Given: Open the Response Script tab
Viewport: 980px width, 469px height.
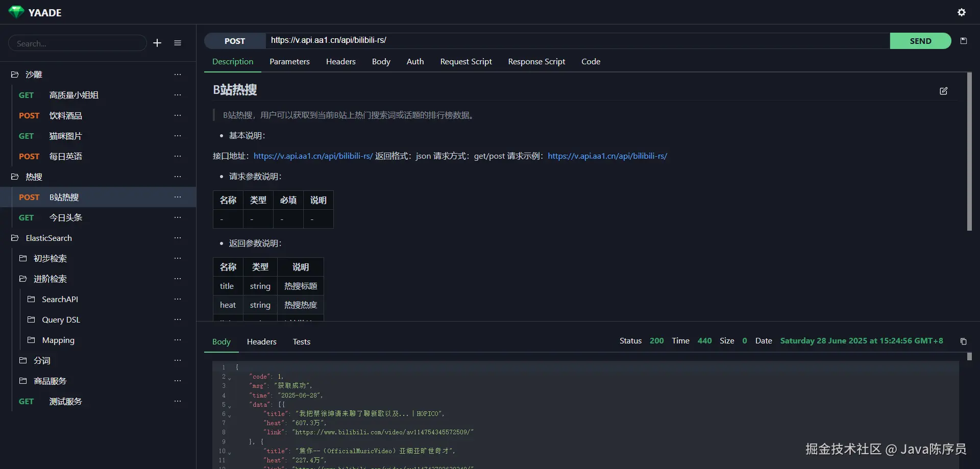Looking at the screenshot, I should point(536,61).
